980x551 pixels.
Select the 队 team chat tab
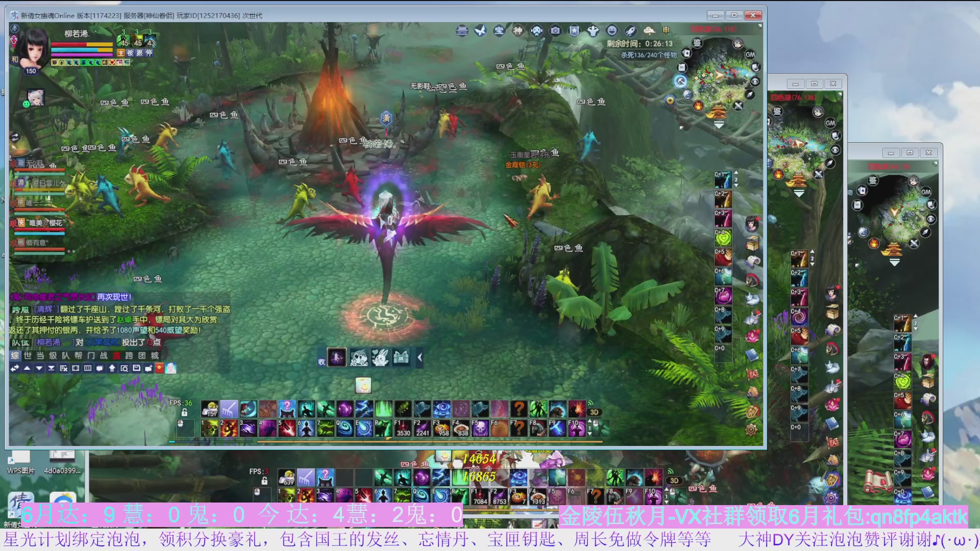66,356
